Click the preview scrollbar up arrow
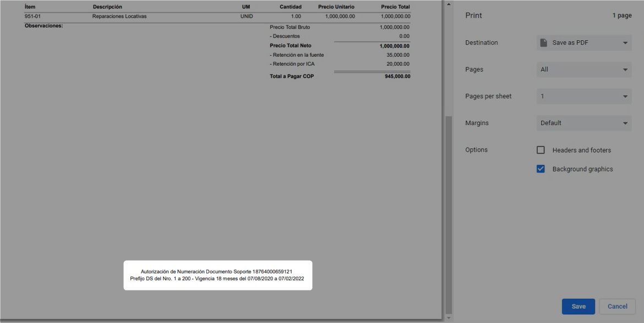The image size is (644, 323). click(x=449, y=4)
